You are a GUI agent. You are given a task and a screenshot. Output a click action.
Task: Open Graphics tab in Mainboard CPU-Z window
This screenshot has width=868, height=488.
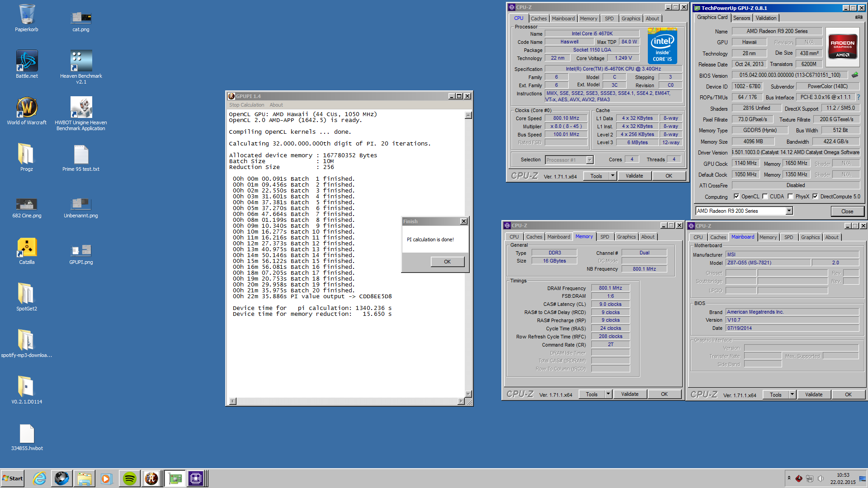pos(810,237)
